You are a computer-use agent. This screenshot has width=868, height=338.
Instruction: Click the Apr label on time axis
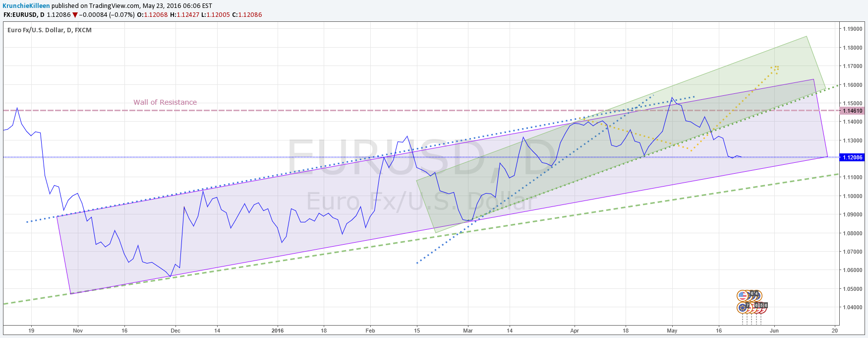click(575, 331)
